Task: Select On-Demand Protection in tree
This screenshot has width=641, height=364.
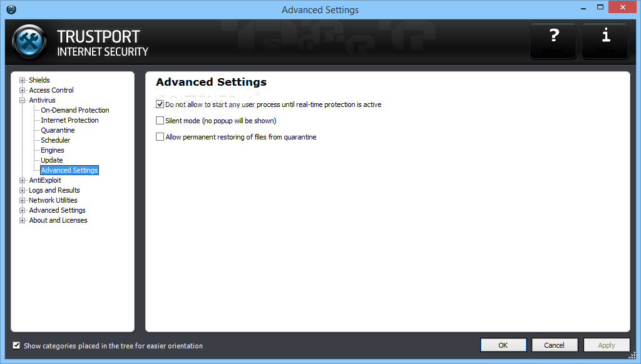Action: (75, 110)
